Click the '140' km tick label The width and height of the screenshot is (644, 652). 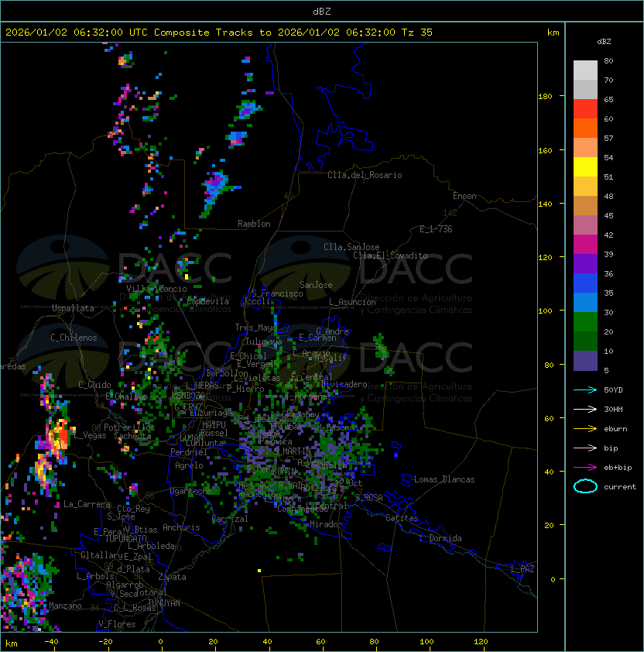(545, 204)
